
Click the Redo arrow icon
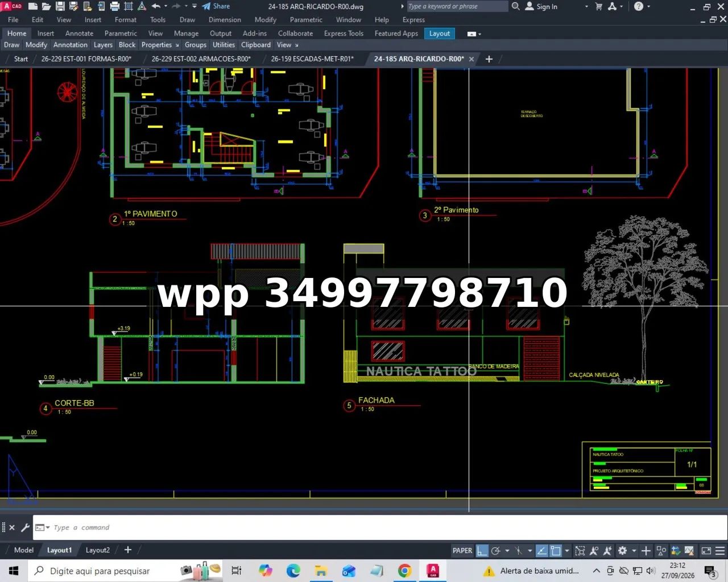coord(176,6)
